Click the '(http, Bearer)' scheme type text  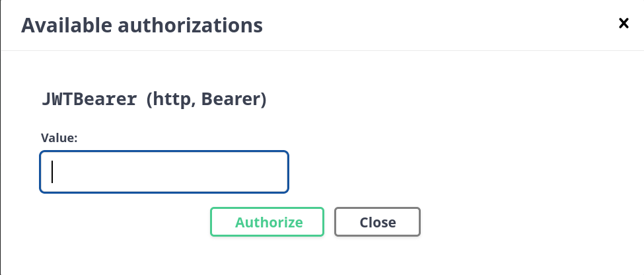click(x=205, y=100)
